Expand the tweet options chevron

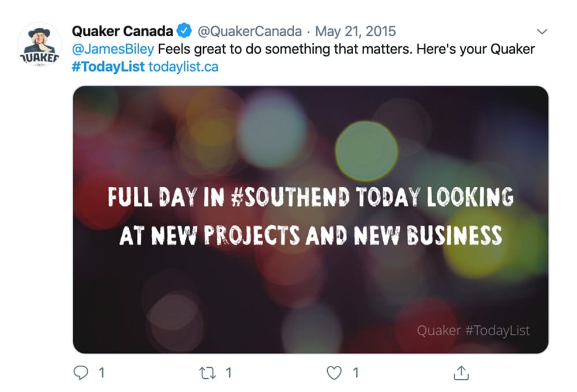pyautogui.click(x=541, y=31)
